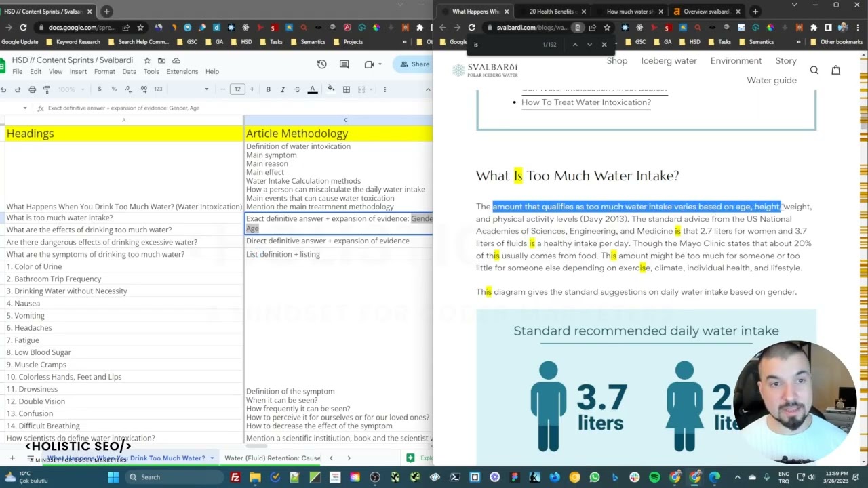
Task: Increase font size with the plus button
Action: (x=252, y=89)
